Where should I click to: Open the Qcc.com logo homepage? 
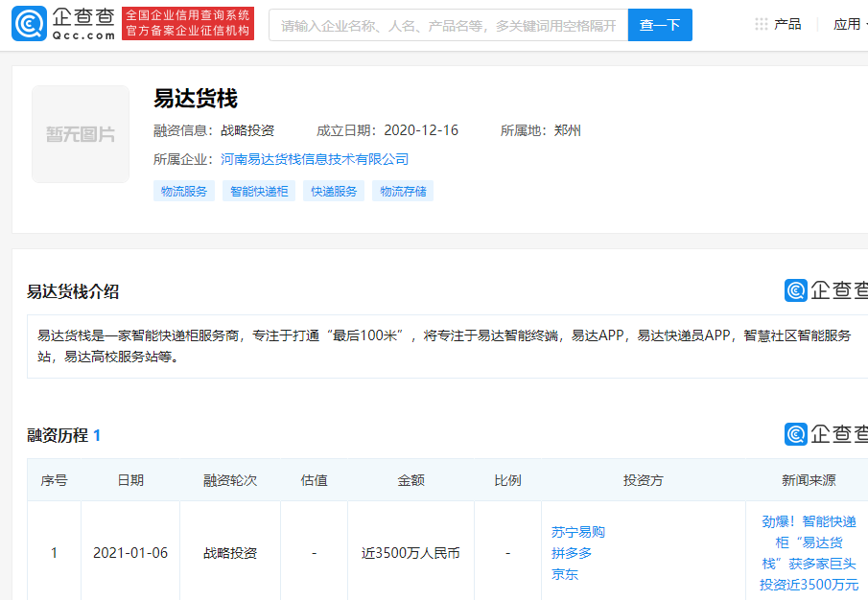pos(63,24)
